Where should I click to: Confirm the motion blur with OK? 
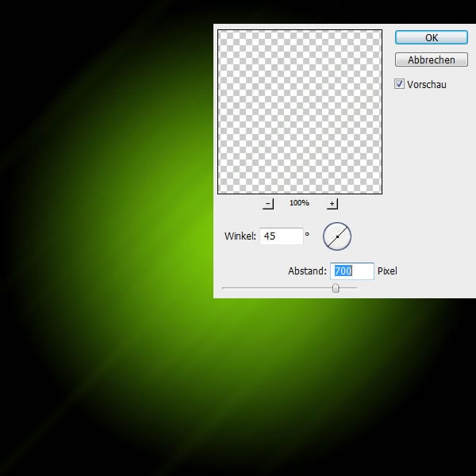click(x=431, y=37)
